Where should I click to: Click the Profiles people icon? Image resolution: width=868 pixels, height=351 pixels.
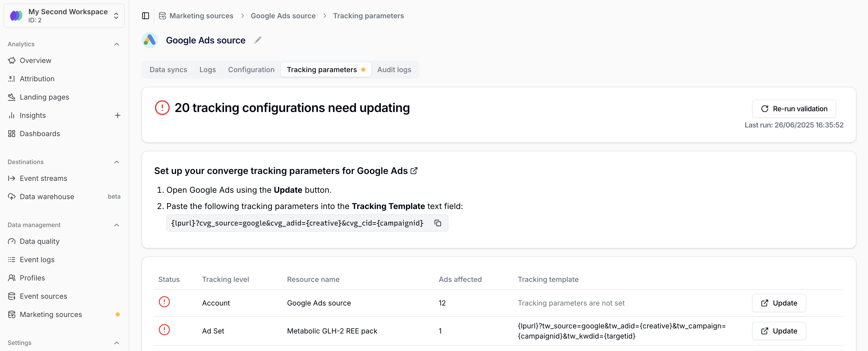tap(12, 278)
